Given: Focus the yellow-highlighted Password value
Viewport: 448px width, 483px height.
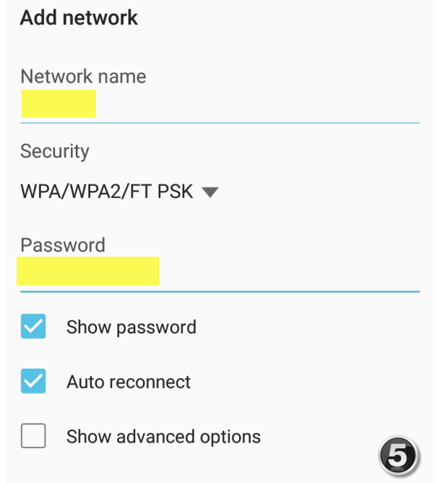Looking at the screenshot, I should click(x=87, y=271).
